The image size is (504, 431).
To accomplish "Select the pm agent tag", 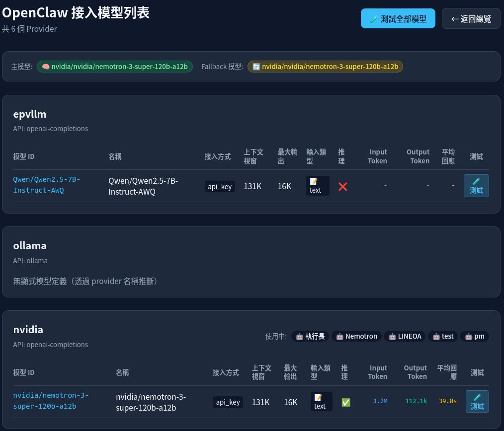I will pos(475,336).
